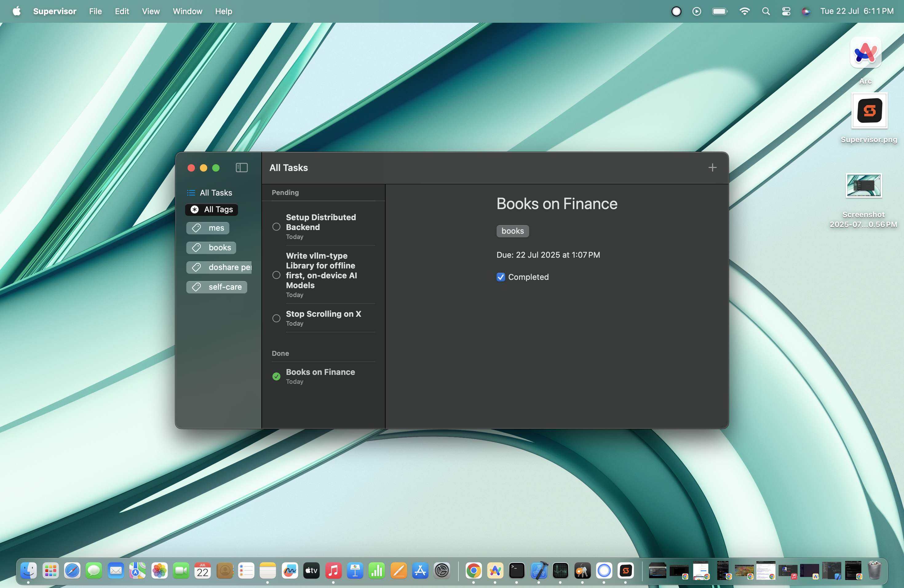Open the File menu
Viewport: 904px width, 588px height.
(95, 11)
